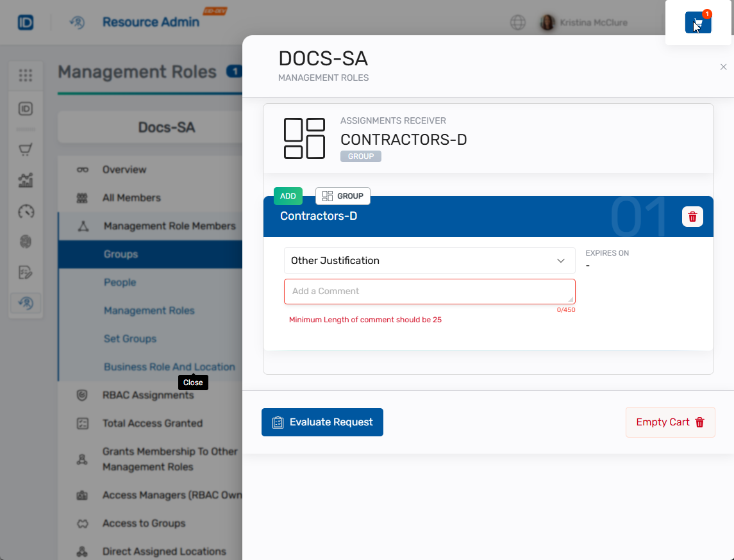Image resolution: width=734 pixels, height=560 pixels.
Task: Select the cart icon in left sidebar
Action: 26,150
